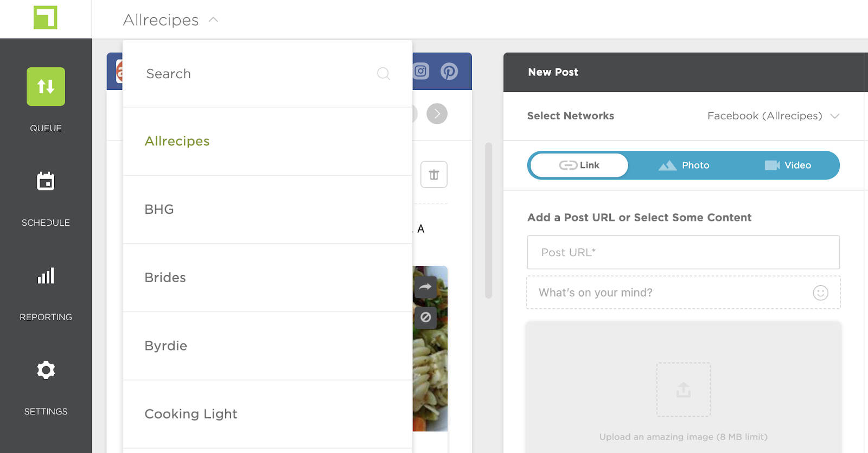Click the Instagram network icon
Image resolution: width=868 pixels, height=453 pixels.
point(421,71)
